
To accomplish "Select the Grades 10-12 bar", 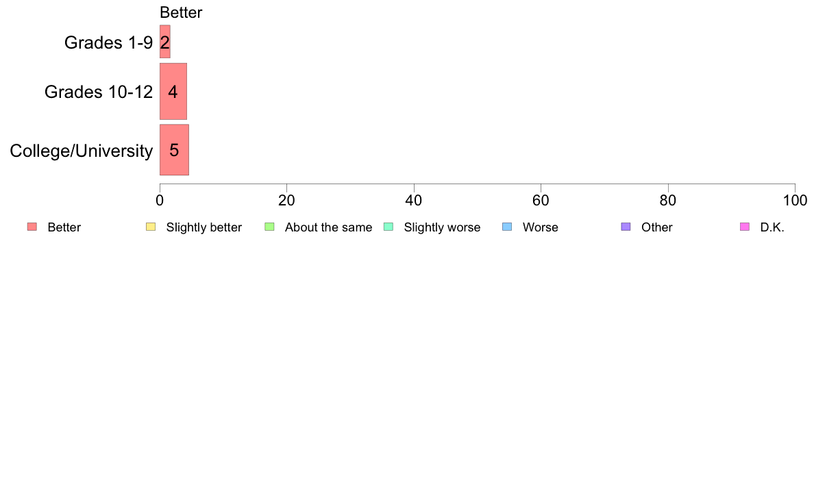I will [x=173, y=91].
